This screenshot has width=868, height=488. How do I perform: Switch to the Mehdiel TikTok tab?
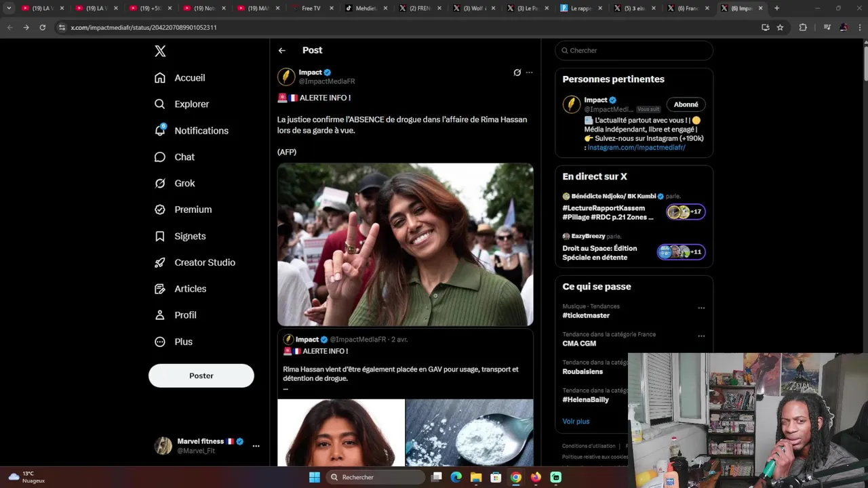[366, 8]
